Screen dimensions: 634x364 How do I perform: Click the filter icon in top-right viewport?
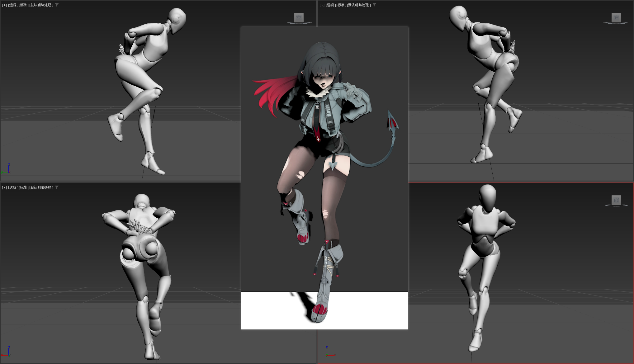click(374, 5)
